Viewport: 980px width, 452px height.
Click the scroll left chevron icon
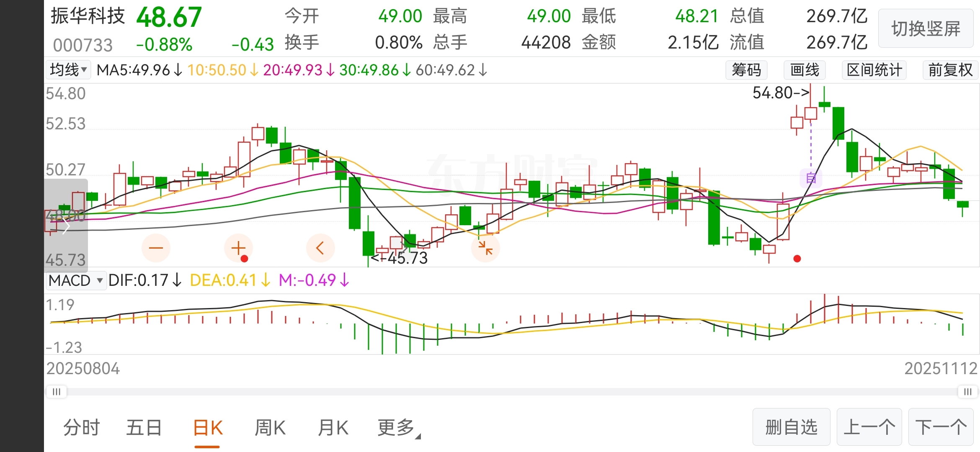click(x=320, y=248)
